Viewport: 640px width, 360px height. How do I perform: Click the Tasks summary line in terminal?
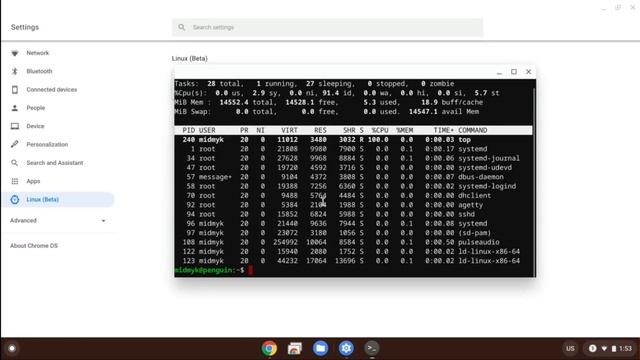pos(314,84)
